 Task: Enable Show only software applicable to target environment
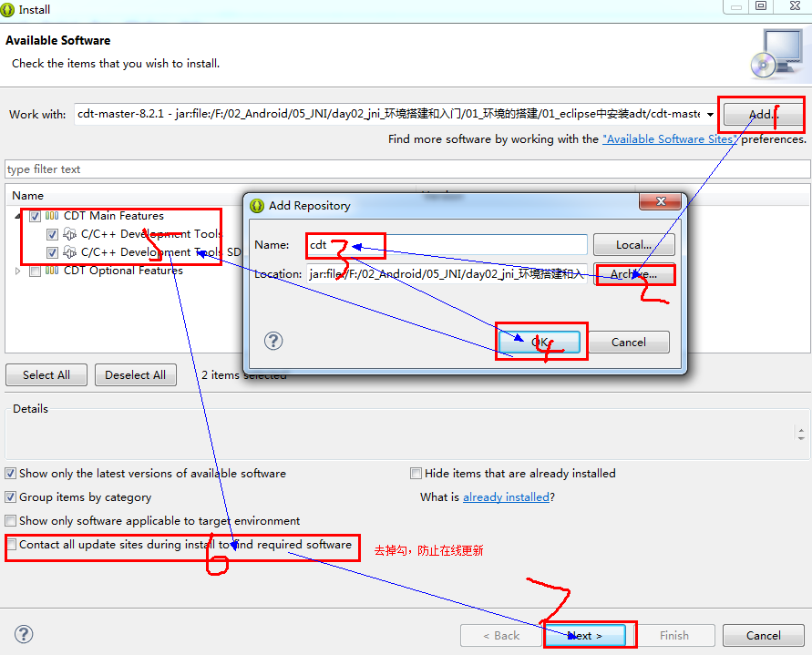point(10,520)
